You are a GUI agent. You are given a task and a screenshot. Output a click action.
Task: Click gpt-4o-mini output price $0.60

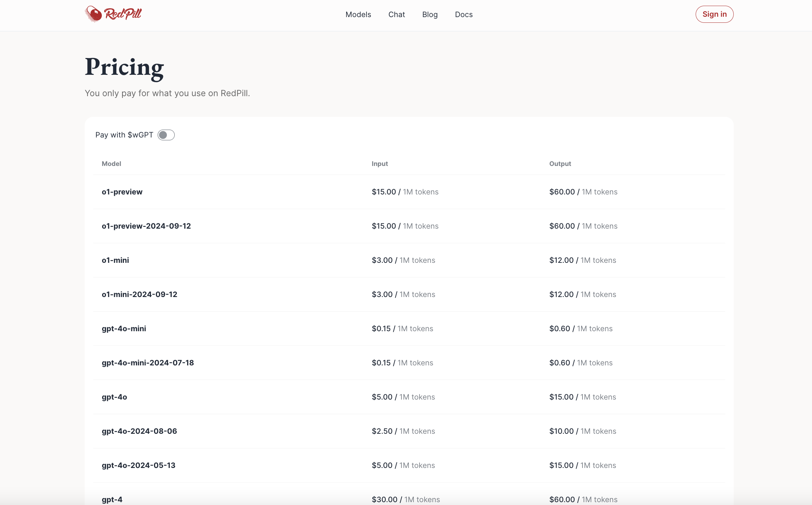click(560, 329)
